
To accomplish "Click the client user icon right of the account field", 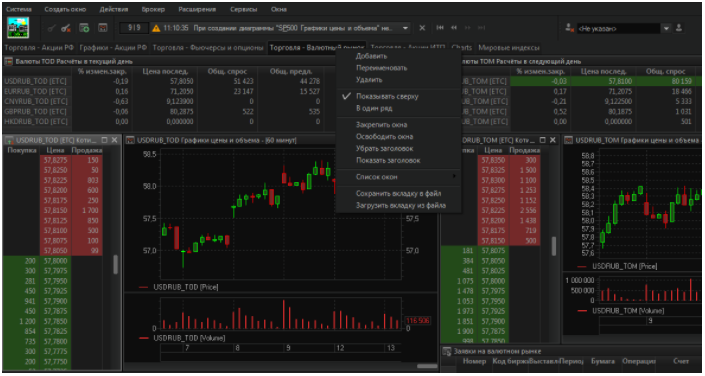I will (679, 28).
